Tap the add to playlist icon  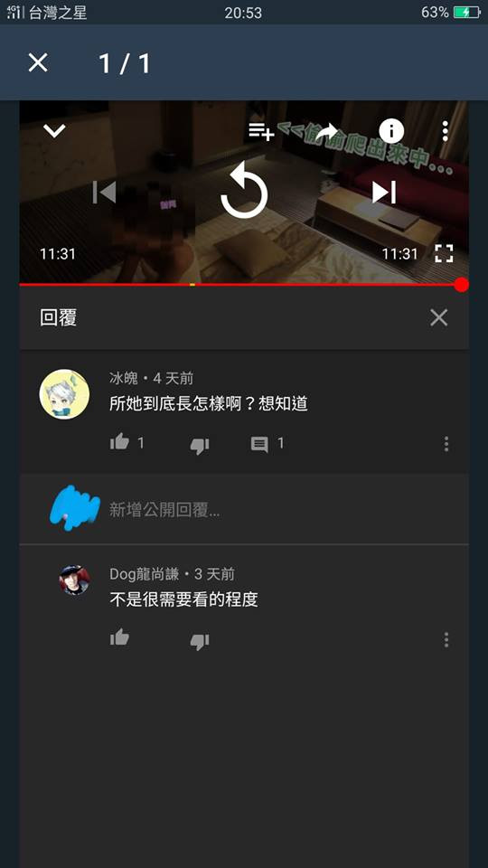tap(260, 131)
